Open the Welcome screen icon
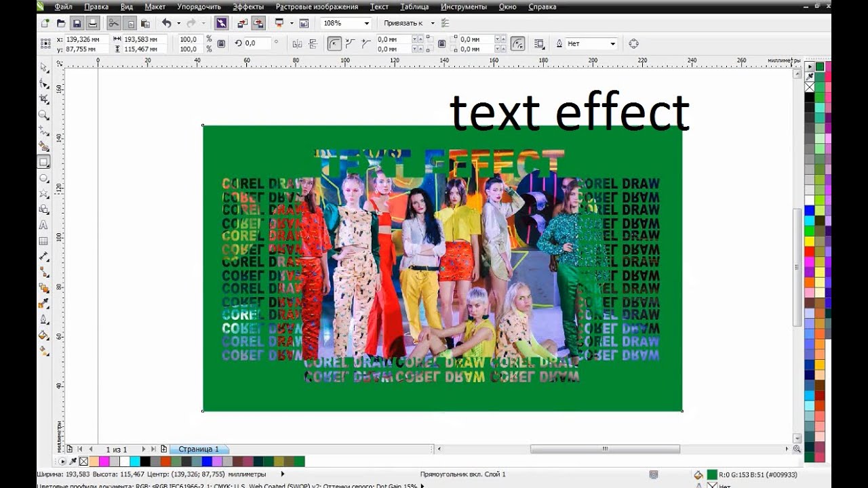Viewport: 868px width, 488px height. (303, 23)
